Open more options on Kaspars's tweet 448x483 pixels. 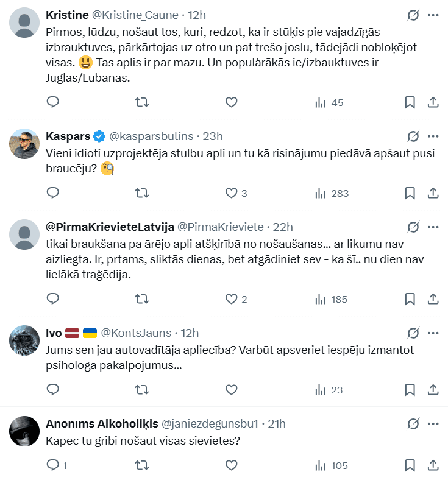(433, 136)
